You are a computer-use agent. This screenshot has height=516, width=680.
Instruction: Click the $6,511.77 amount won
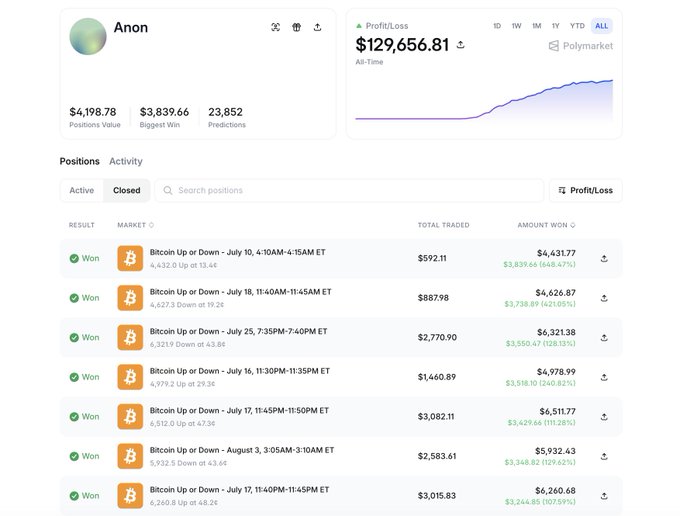point(558,411)
